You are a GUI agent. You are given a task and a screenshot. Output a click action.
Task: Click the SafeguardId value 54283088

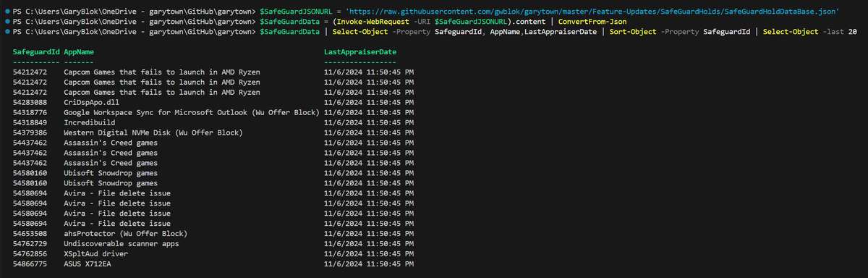click(30, 103)
